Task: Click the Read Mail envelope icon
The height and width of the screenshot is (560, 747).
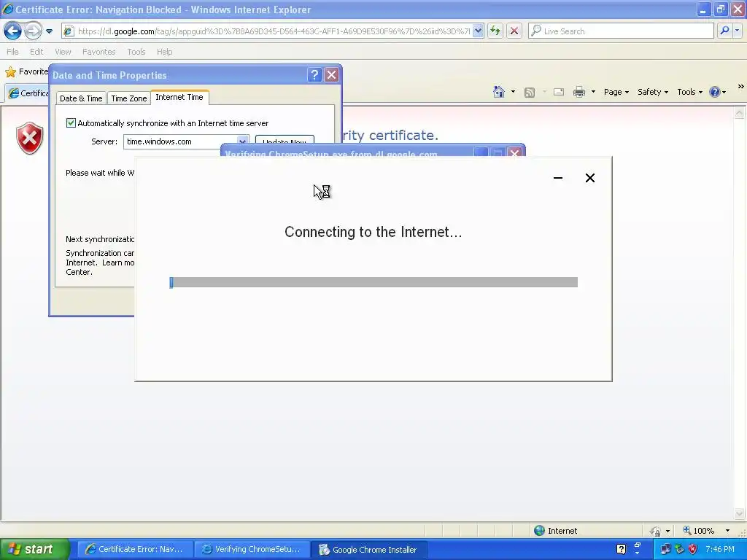Action: (x=559, y=92)
